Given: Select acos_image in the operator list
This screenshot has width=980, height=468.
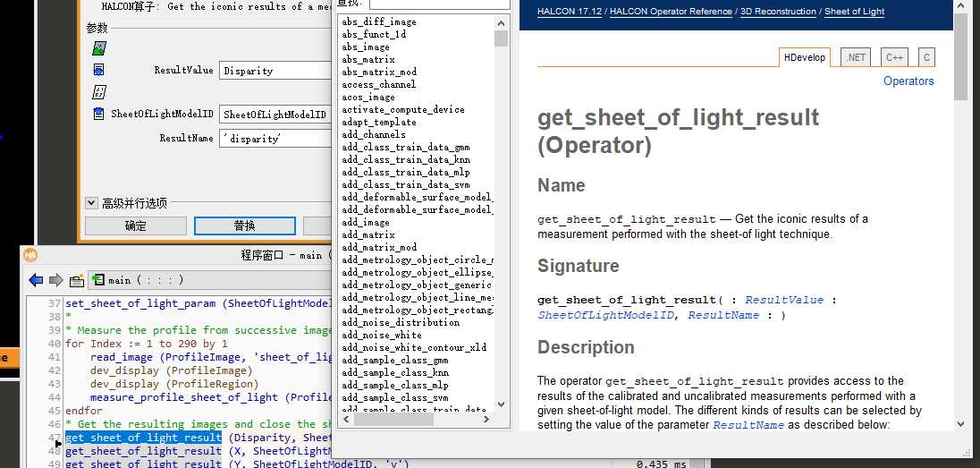Looking at the screenshot, I should (x=368, y=97).
